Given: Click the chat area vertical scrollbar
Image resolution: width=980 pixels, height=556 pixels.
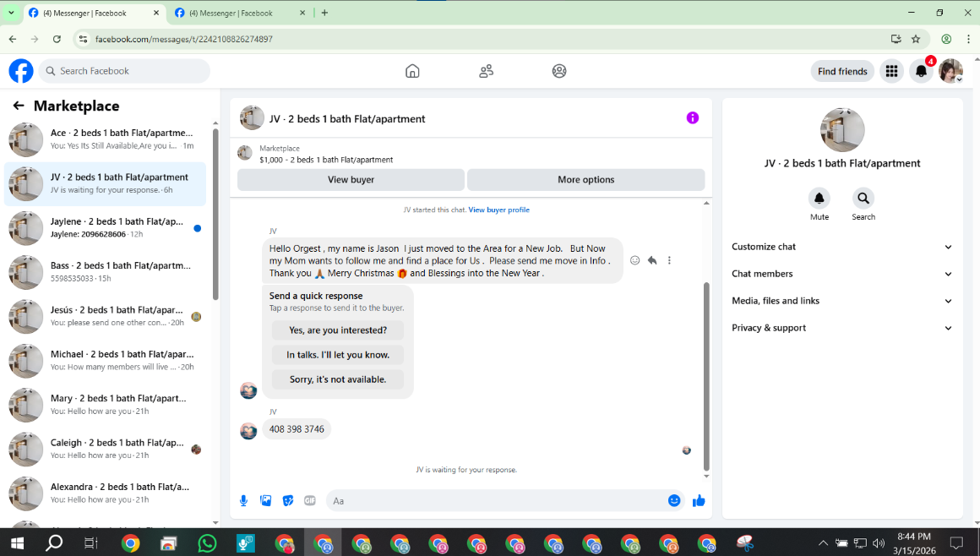Looking at the screenshot, I should click(706, 375).
